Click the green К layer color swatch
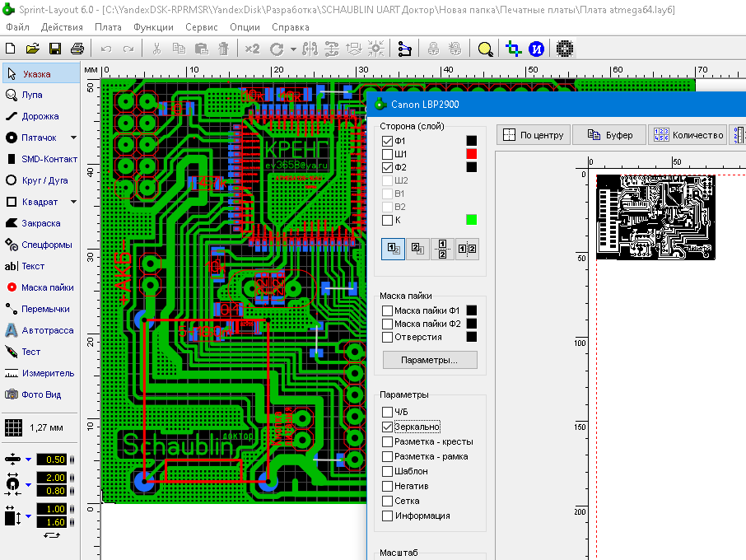Screen dimensions: 746x560 pyautogui.click(x=471, y=220)
